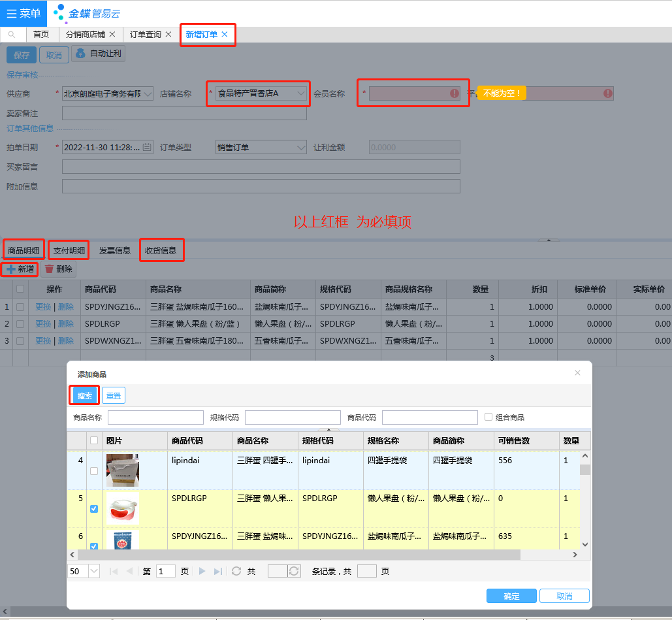Open the 收货信息 tab
The height and width of the screenshot is (620, 672).
(161, 250)
